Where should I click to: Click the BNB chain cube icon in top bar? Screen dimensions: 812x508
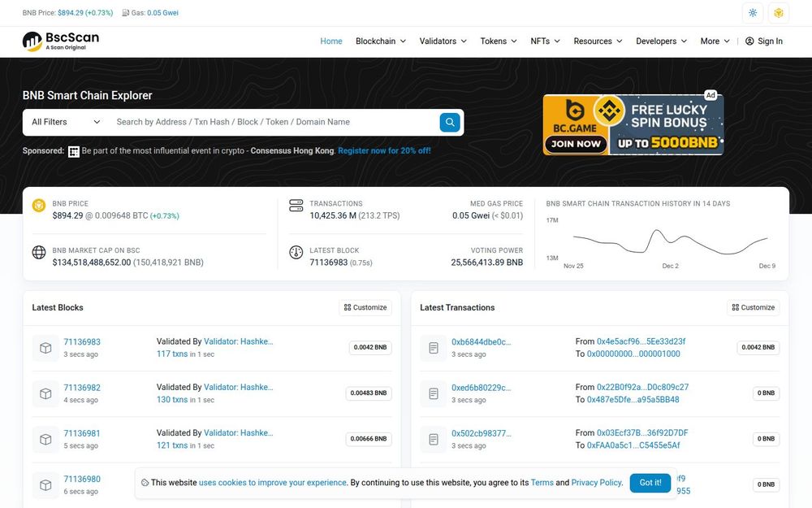tap(779, 13)
